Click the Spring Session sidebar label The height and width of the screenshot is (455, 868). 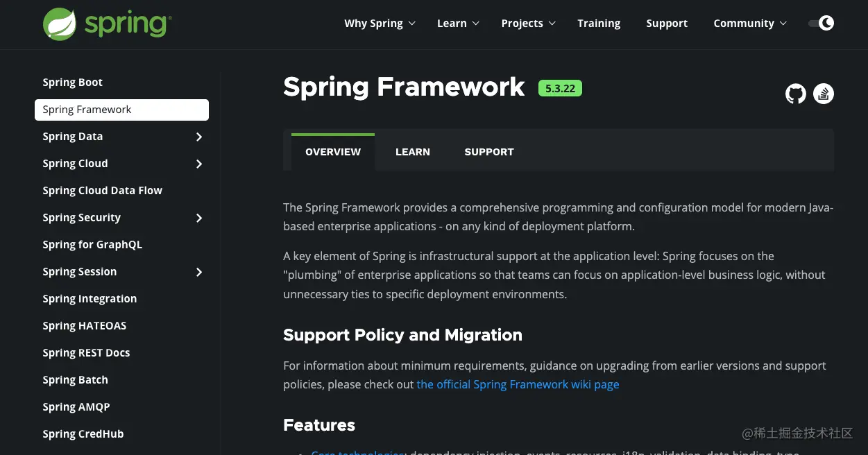coord(79,272)
